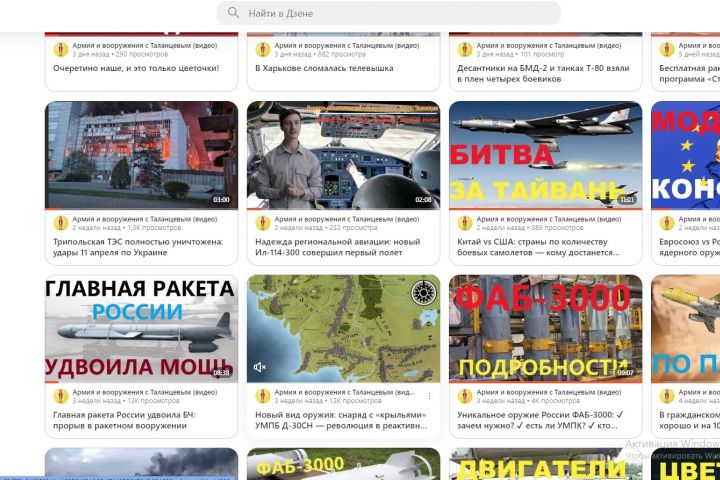
Task: Open channel avatar on ФАБ-3000 card
Action: point(465,396)
